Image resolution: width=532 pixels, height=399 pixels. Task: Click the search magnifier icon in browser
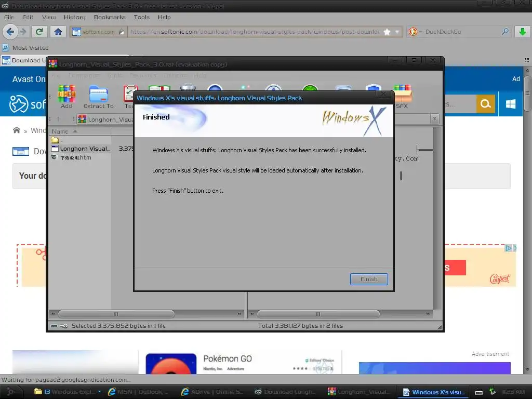click(x=505, y=32)
